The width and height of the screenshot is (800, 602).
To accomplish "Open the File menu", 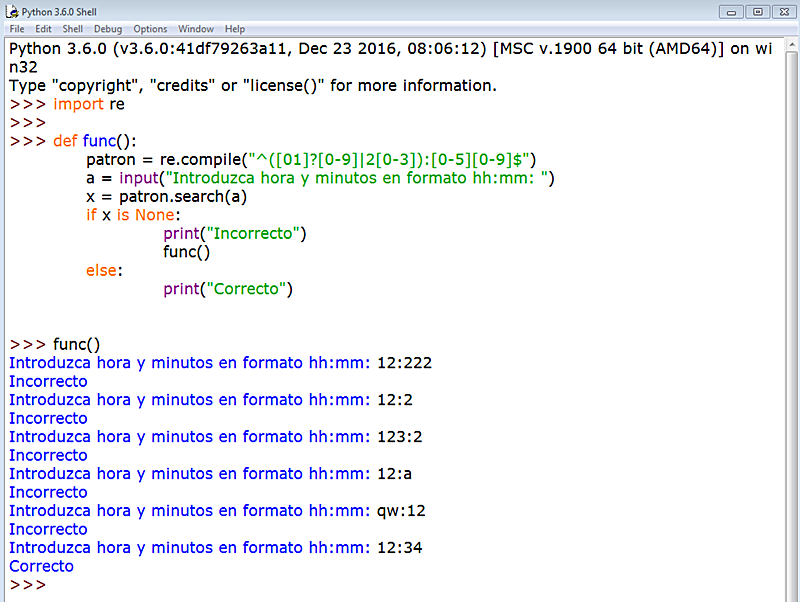I will coord(16,28).
